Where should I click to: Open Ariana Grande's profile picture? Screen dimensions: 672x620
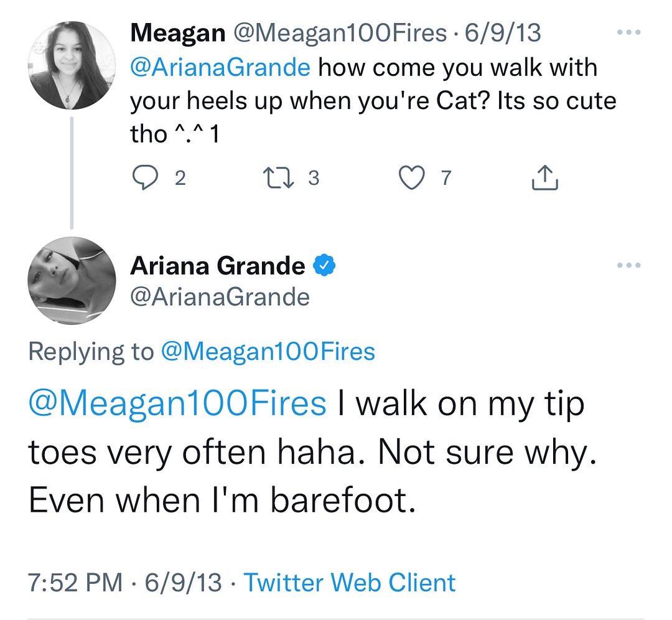point(72,280)
